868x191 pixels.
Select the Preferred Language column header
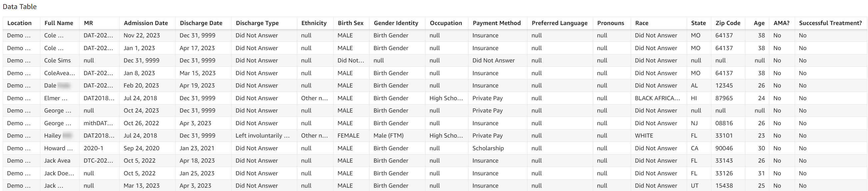click(559, 23)
